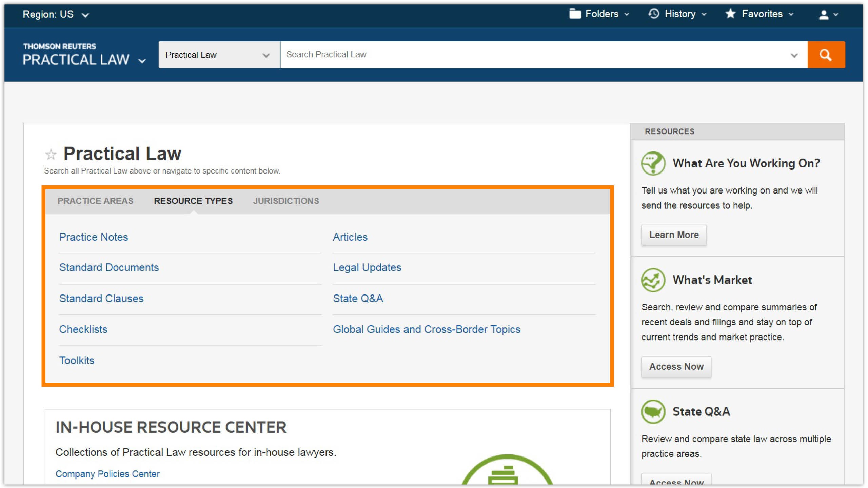Switch to the Practice Areas tab
The width and height of the screenshot is (868, 488).
95,201
